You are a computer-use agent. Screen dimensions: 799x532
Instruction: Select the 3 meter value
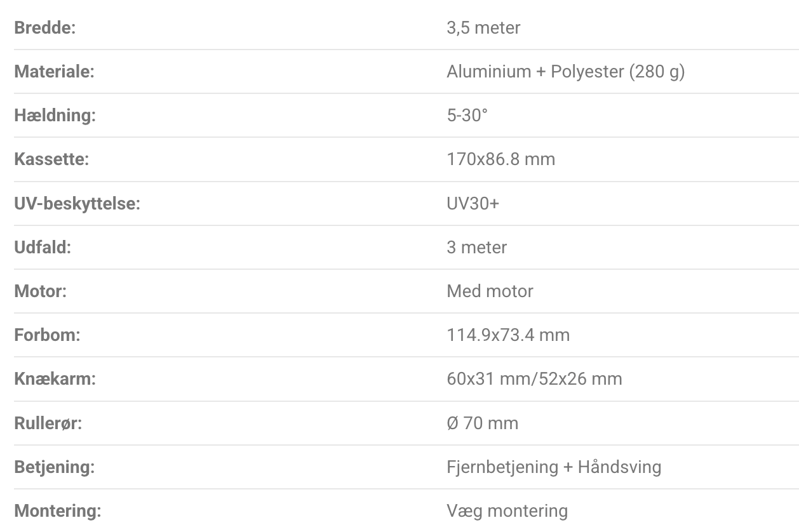pos(476,247)
